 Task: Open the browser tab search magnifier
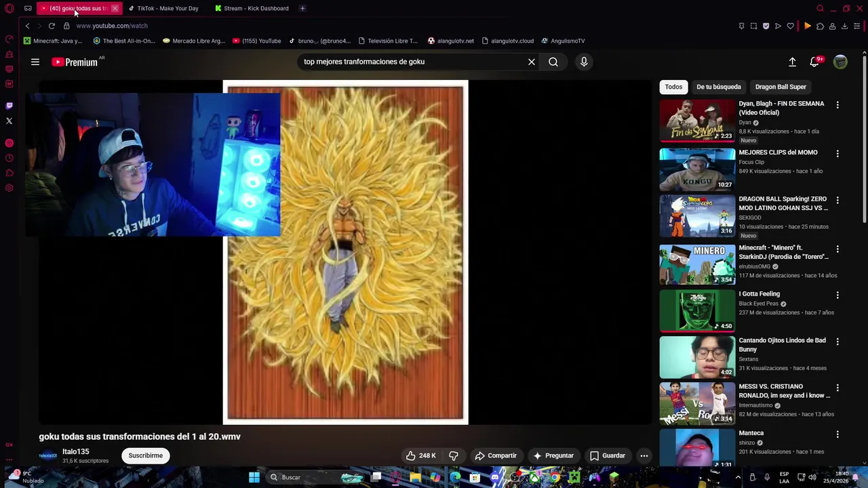[x=820, y=8]
